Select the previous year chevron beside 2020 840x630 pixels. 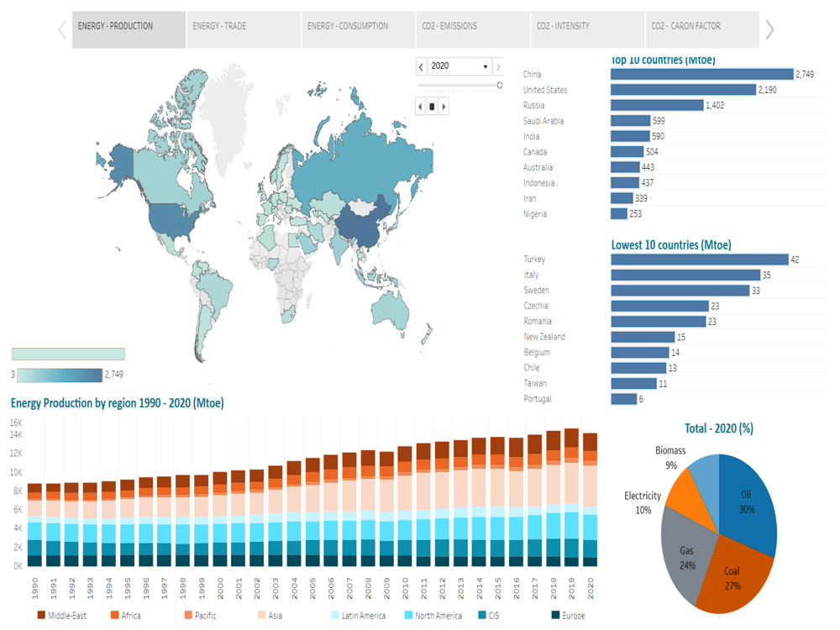[x=419, y=66]
